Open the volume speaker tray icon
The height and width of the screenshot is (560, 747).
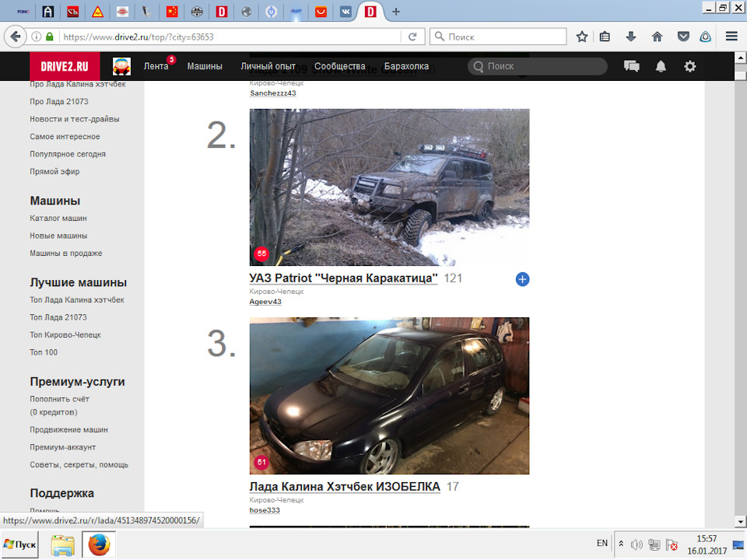(x=637, y=544)
